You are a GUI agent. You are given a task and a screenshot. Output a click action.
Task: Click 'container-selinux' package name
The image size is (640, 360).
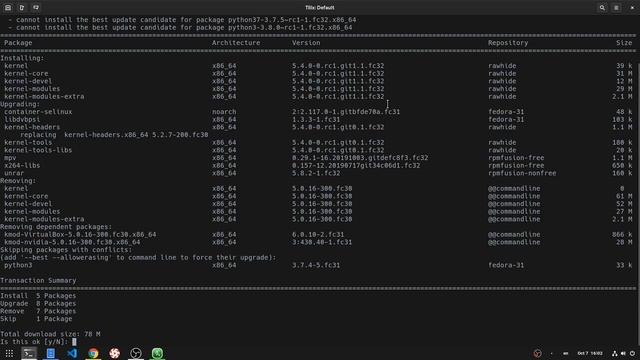coord(38,112)
